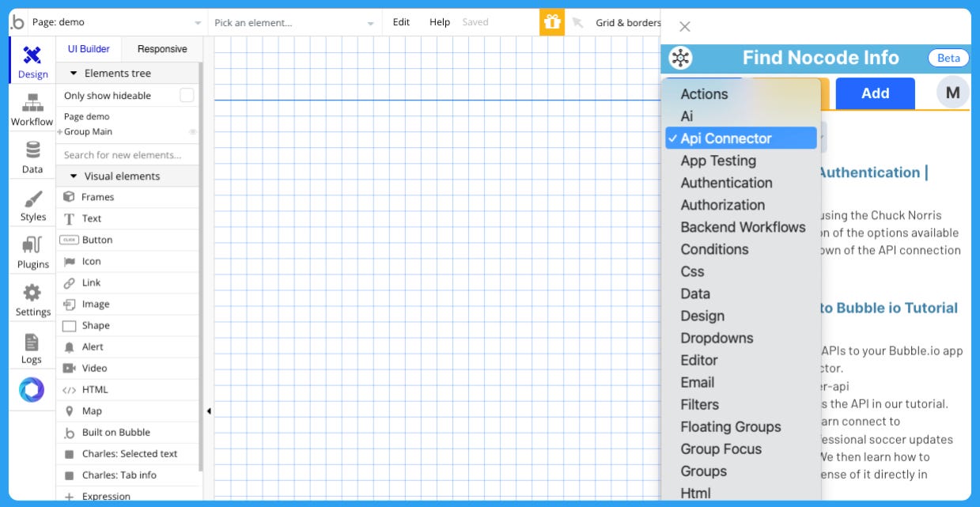The image size is (980, 507).
Task: Add a Frames element
Action: tap(127, 197)
